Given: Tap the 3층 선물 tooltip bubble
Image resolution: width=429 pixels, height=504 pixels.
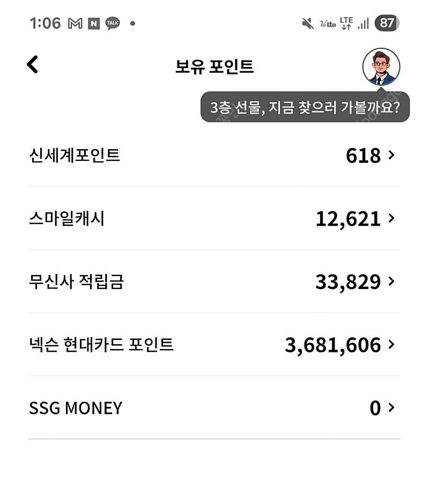Looking at the screenshot, I should coord(305,107).
